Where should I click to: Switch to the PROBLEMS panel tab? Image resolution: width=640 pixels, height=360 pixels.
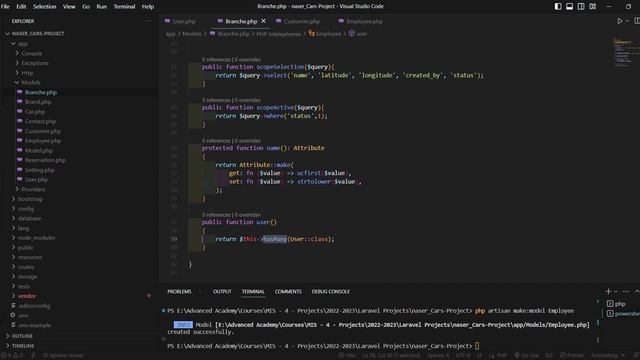tap(179, 291)
